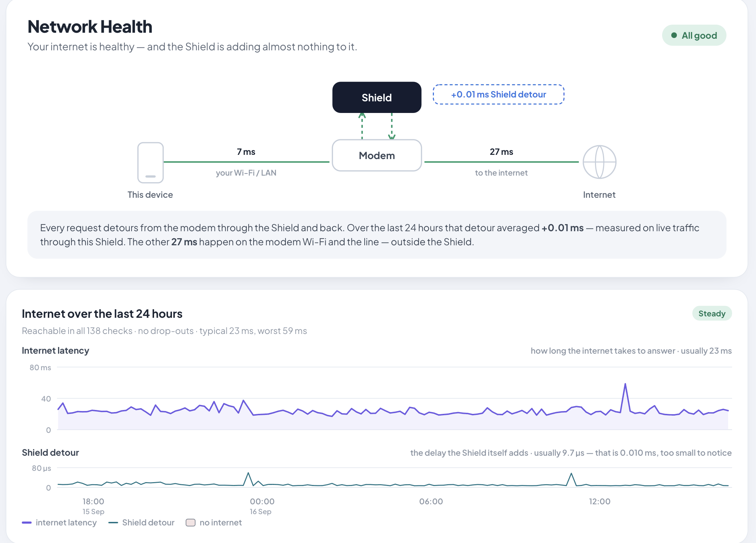Image resolution: width=756 pixels, height=543 pixels.
Task: Click the teal Shield detour legend swatch
Action: 113,523
